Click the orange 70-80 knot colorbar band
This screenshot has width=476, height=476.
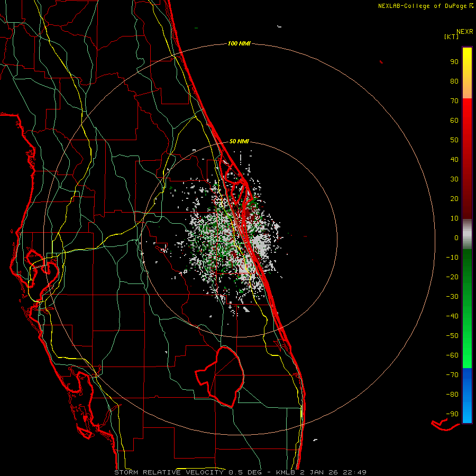pos(467,89)
